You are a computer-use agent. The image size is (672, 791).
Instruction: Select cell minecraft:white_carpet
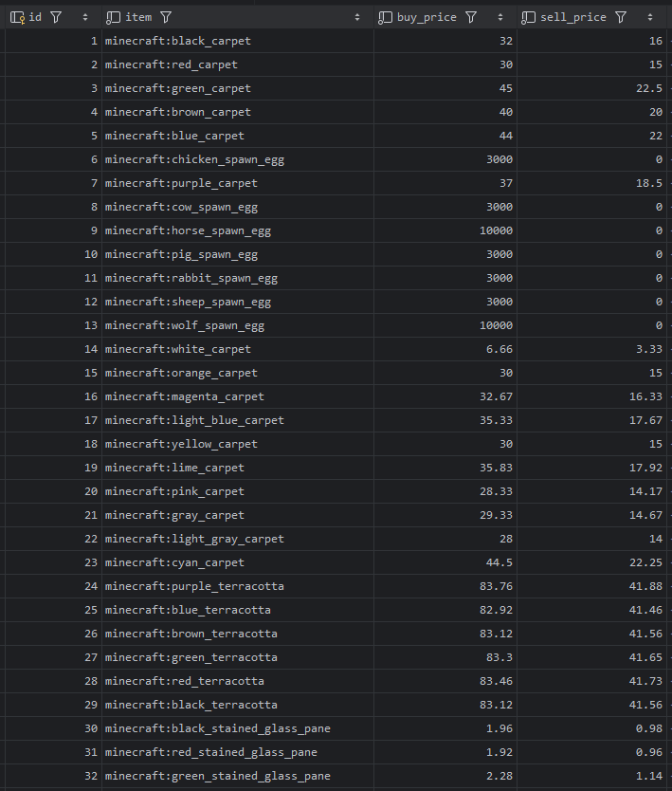click(x=238, y=349)
